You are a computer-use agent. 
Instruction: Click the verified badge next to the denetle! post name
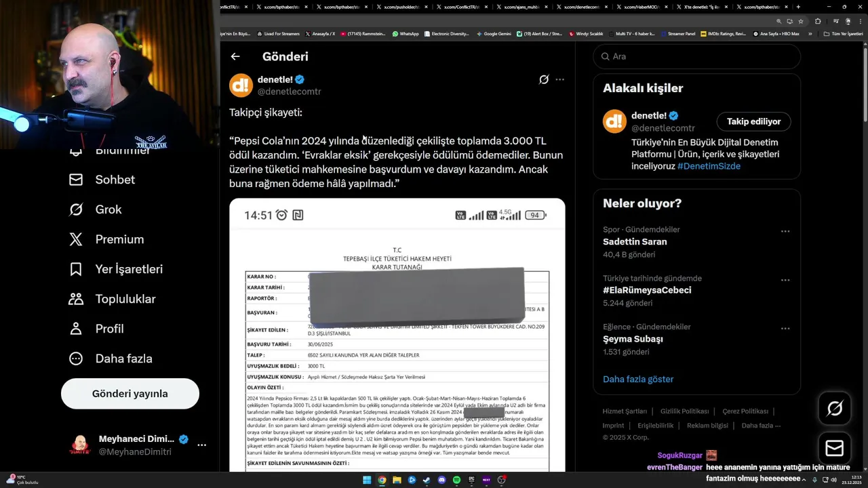click(300, 79)
